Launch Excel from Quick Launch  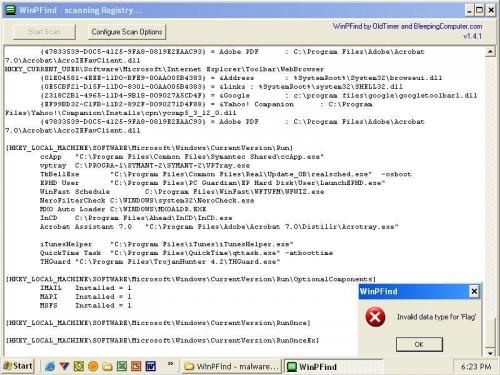[x=122, y=366]
